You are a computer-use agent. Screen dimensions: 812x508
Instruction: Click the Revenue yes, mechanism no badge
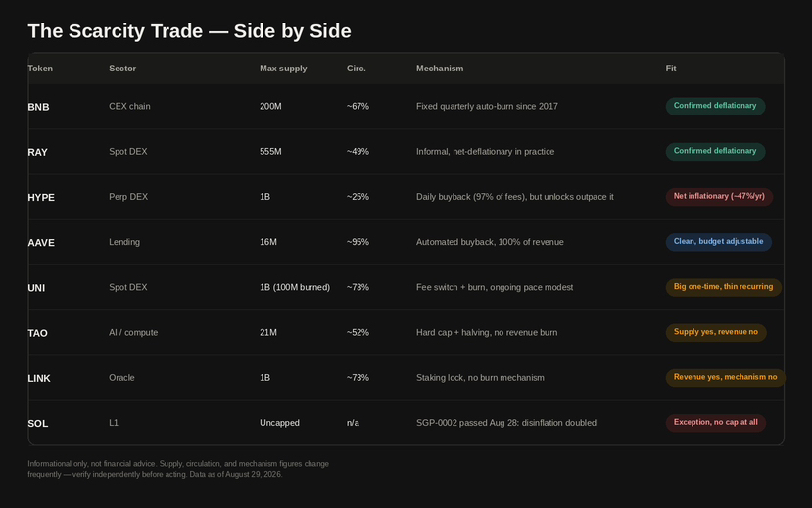(x=725, y=377)
